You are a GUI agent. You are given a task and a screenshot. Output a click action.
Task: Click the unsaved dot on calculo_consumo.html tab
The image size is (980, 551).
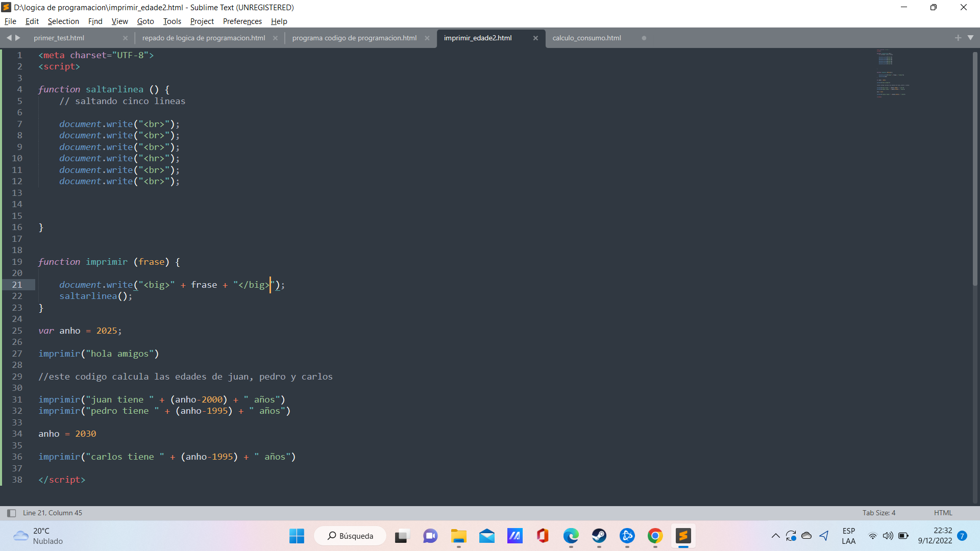tap(644, 38)
